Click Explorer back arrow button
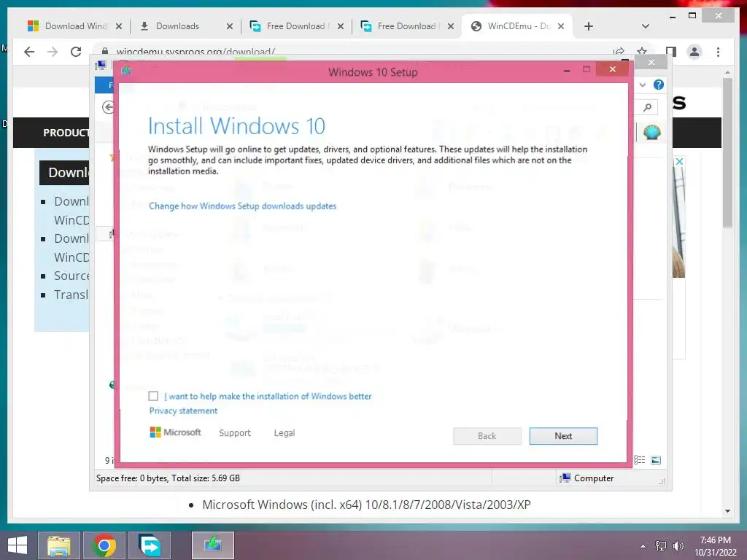Screen dimensions: 747x560 [108, 107]
